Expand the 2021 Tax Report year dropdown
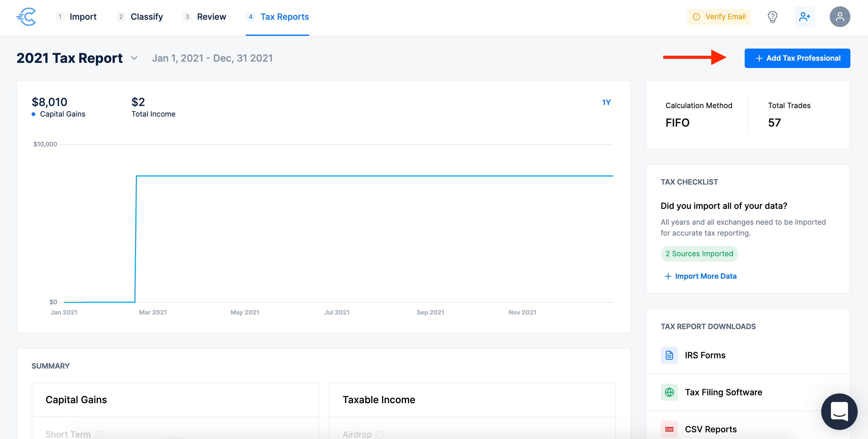This screenshot has width=868, height=439. [134, 58]
